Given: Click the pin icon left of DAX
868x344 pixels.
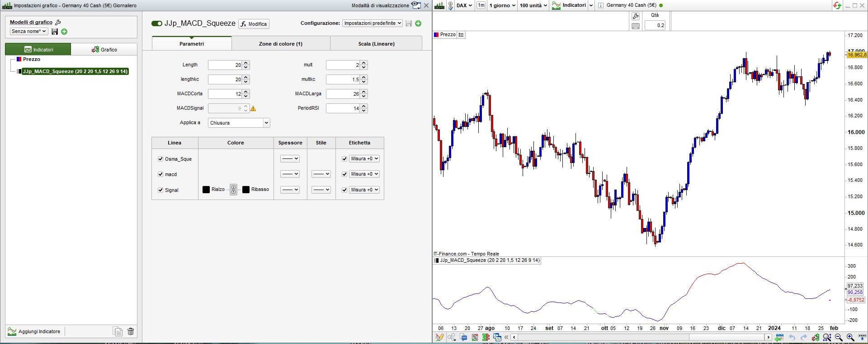Looking at the screenshot, I should 450,5.
